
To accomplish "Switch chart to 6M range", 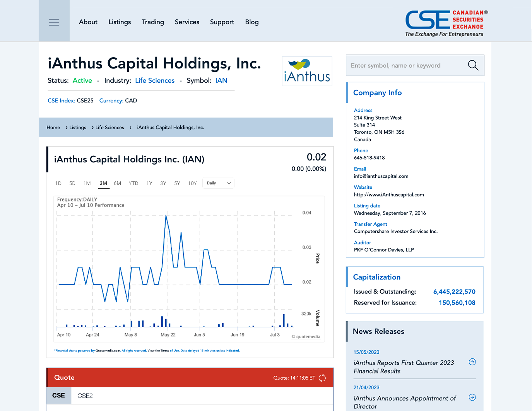I will 117,183.
